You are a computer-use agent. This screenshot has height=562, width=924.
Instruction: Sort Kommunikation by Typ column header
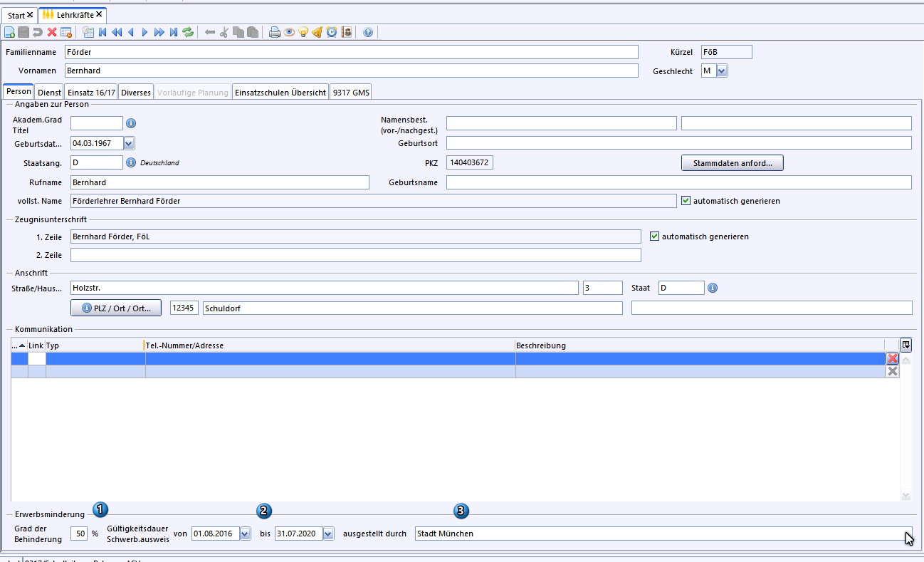pyautogui.click(x=95, y=345)
